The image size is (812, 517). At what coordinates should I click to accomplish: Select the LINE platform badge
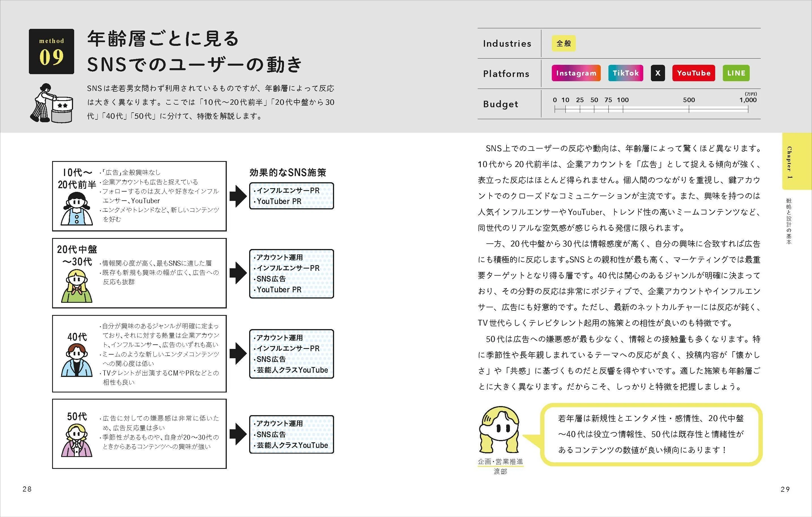click(736, 73)
